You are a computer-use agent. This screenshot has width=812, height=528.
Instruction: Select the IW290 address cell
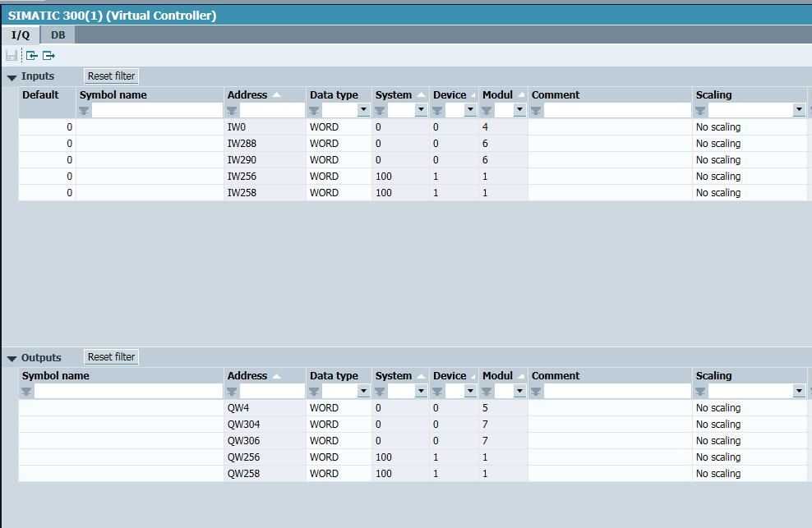265,160
